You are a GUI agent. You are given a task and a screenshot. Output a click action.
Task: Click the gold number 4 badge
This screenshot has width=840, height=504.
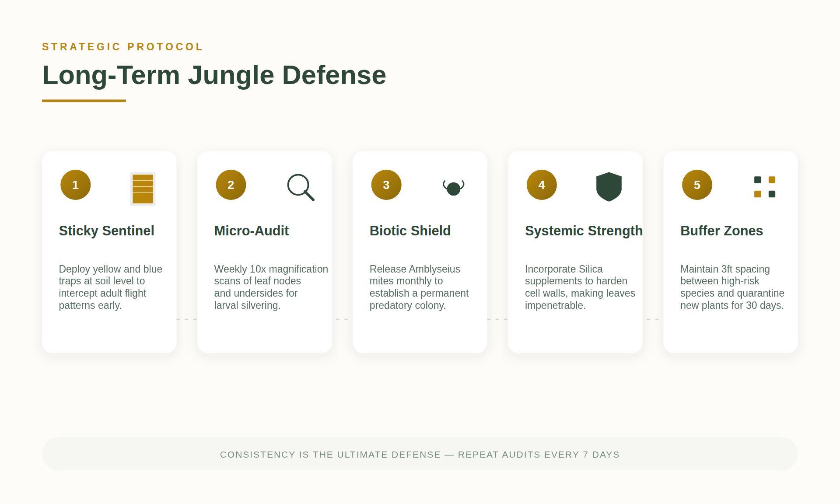click(x=542, y=185)
